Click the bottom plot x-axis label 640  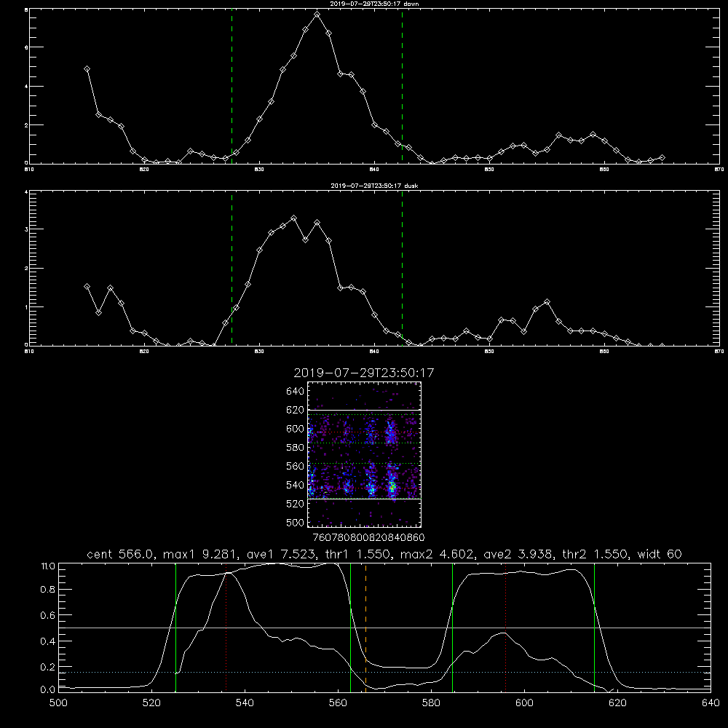pyautogui.click(x=711, y=703)
